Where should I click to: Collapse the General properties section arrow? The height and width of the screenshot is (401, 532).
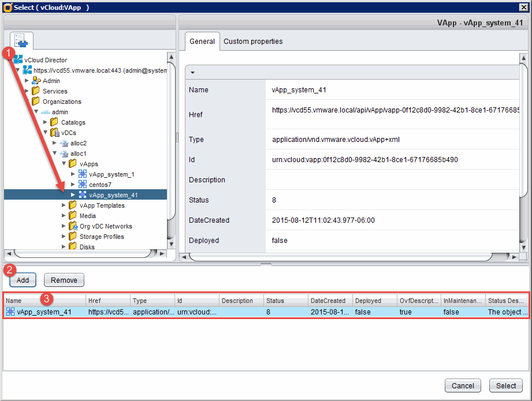click(x=192, y=72)
